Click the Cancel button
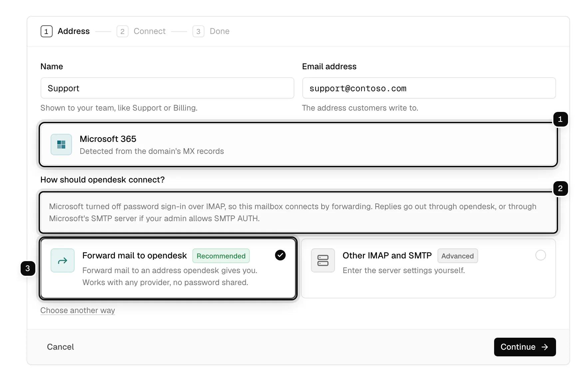 coord(61,347)
